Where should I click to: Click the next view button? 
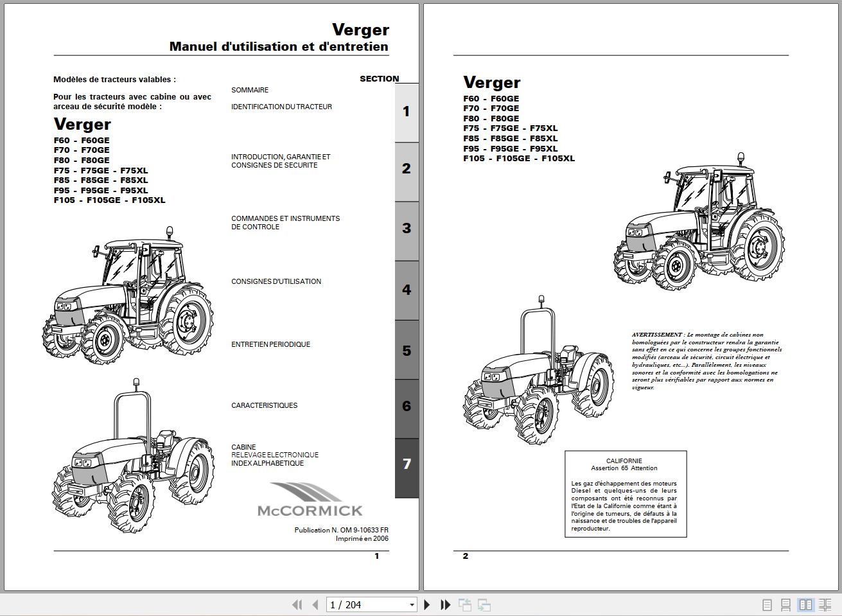[x=484, y=605]
